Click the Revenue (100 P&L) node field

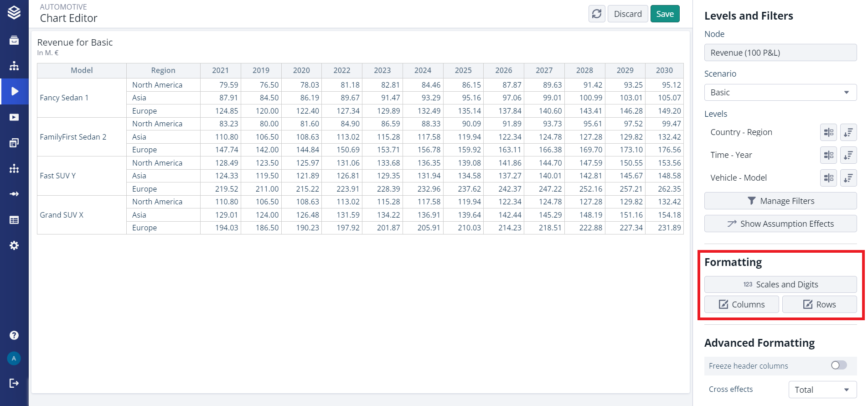pyautogui.click(x=780, y=53)
